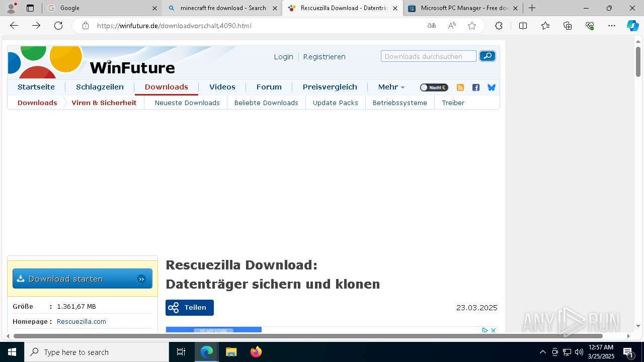Open the WinFuture RSS feed icon
The image size is (644, 362).
click(x=460, y=87)
